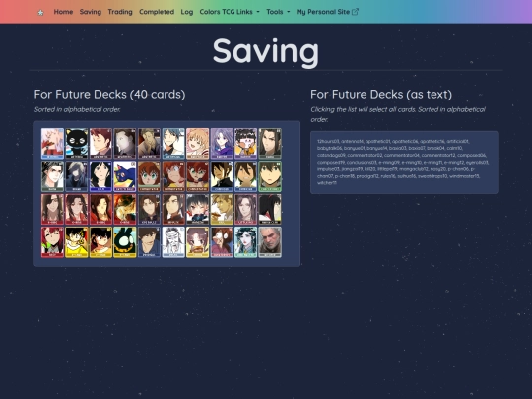
Task: Click the windmaster15 teal-bordered card
Action: pyautogui.click(x=245, y=242)
